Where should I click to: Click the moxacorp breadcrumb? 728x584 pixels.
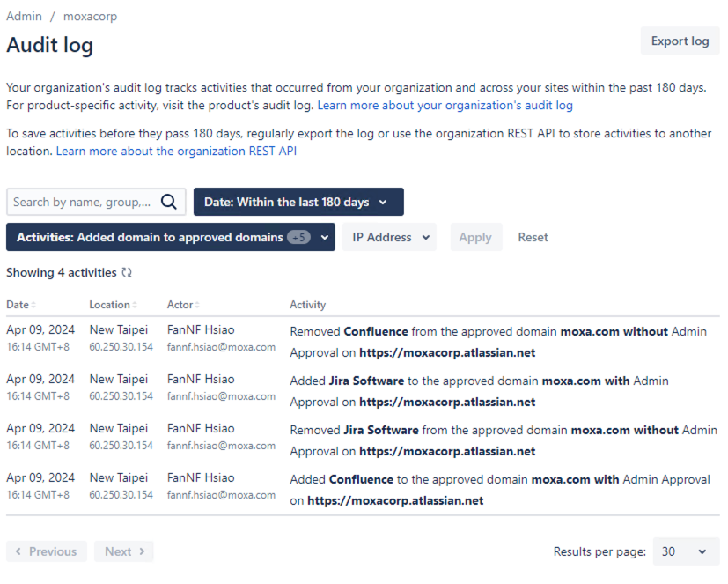(x=91, y=17)
